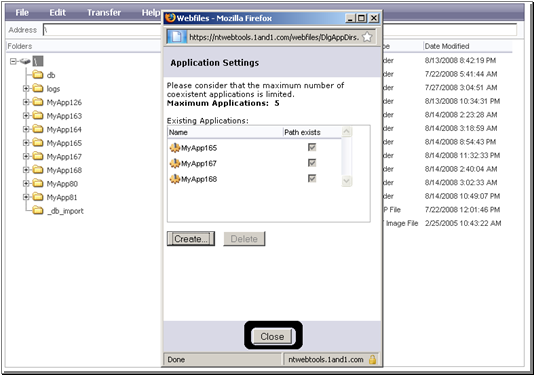Viewport: 534px width, 375px height.
Task: Select the root drive icon in Folders tree
Action: [x=26, y=61]
